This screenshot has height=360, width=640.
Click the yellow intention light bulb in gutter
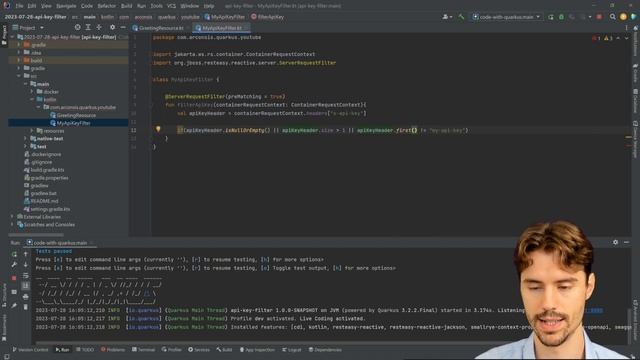click(158, 129)
